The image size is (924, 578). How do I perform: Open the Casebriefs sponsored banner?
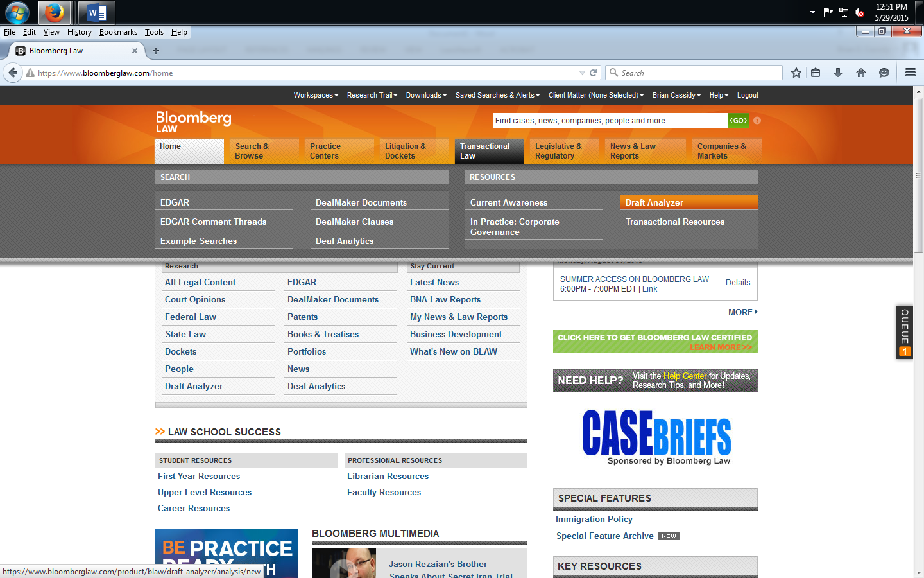[x=656, y=437]
